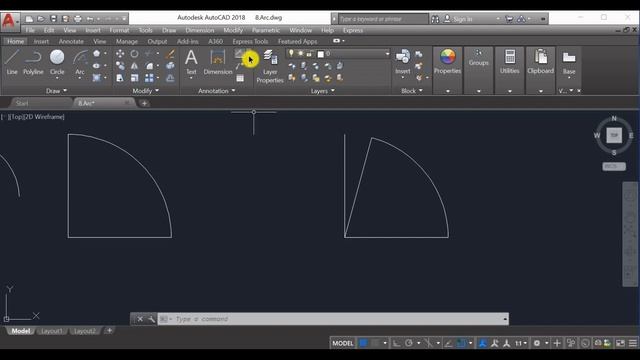Viewport: 640px width, 360px height.
Task: Select the Text annotation tool
Action: (x=191, y=62)
